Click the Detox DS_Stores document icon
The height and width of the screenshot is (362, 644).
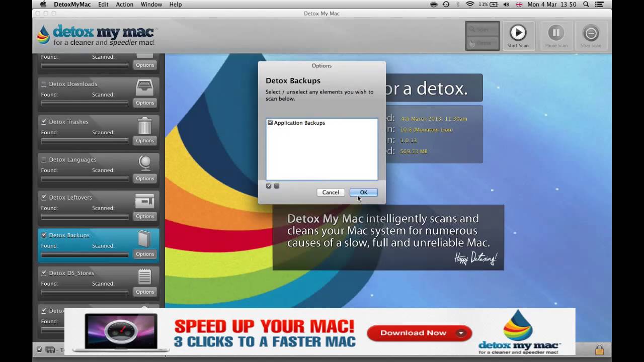[x=145, y=276]
